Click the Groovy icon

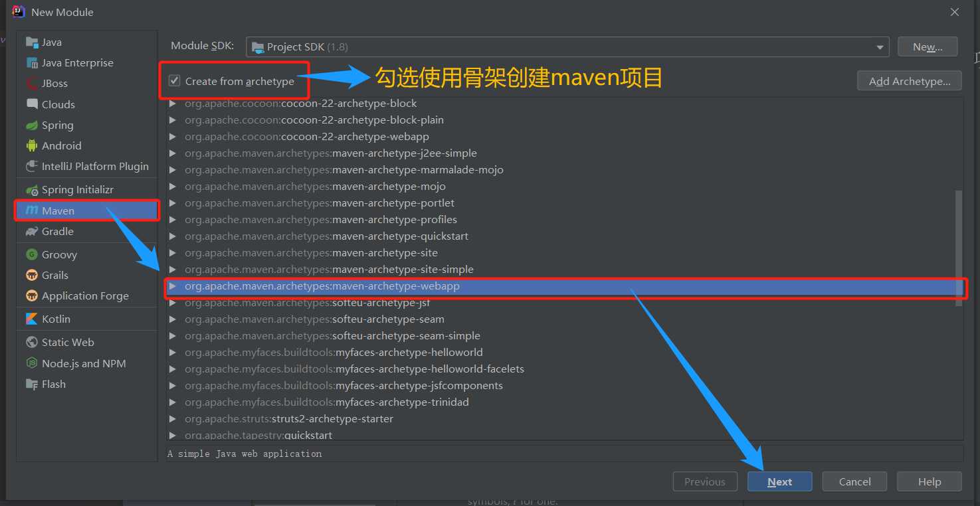click(32, 254)
